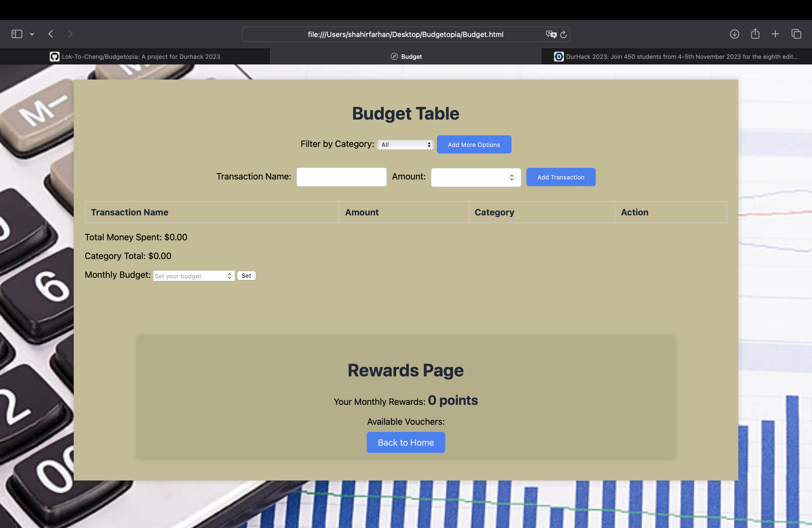Click the translate page icon
The width and height of the screenshot is (812, 528).
[551, 34]
